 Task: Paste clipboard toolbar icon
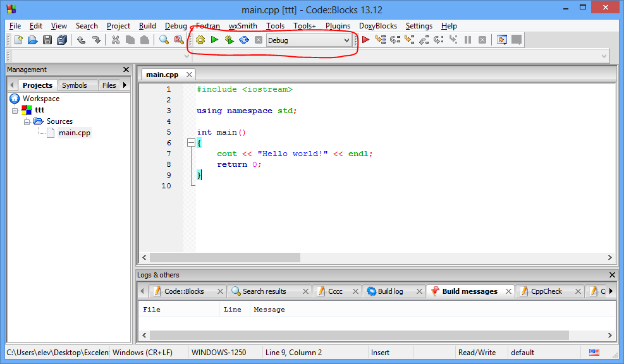click(x=145, y=40)
